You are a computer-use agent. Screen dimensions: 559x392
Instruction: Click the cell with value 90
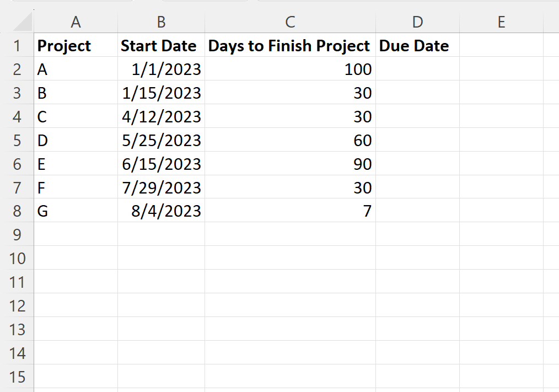point(289,164)
